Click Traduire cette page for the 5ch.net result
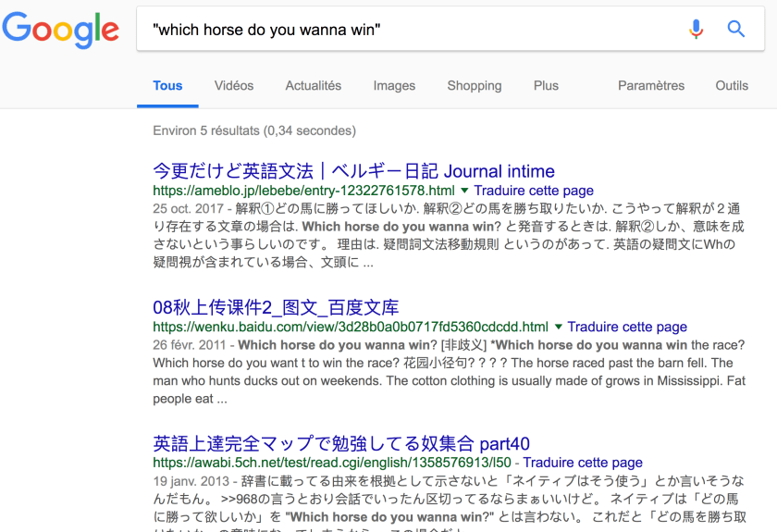 (583, 463)
